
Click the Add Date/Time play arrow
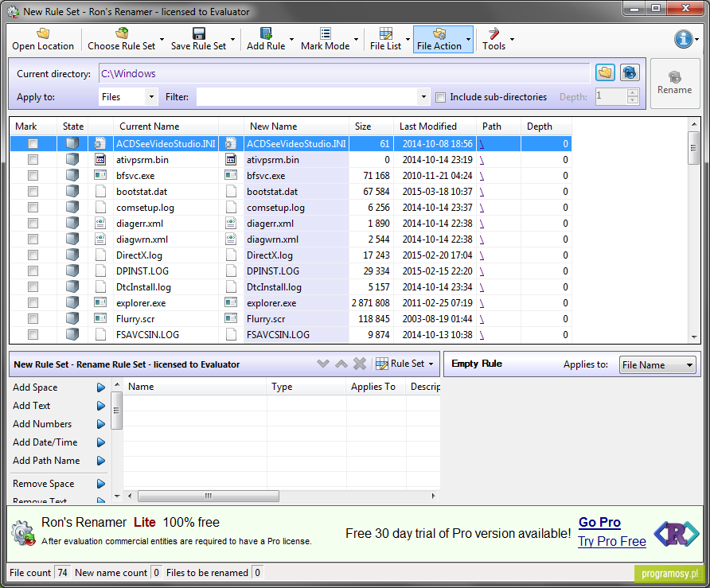tap(101, 442)
